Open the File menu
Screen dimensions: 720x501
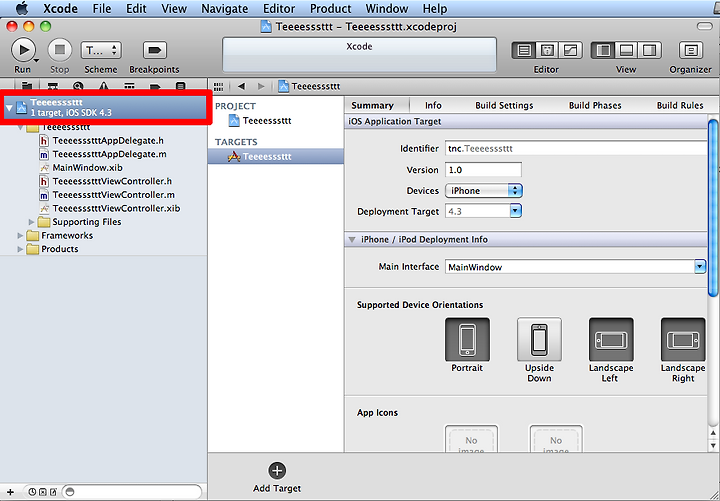point(102,8)
